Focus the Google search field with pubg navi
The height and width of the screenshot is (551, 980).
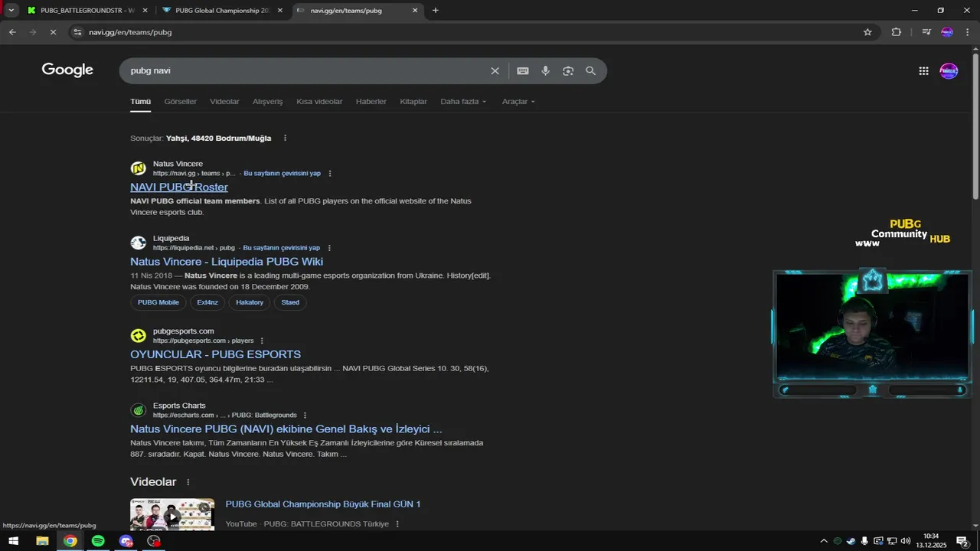click(306, 71)
